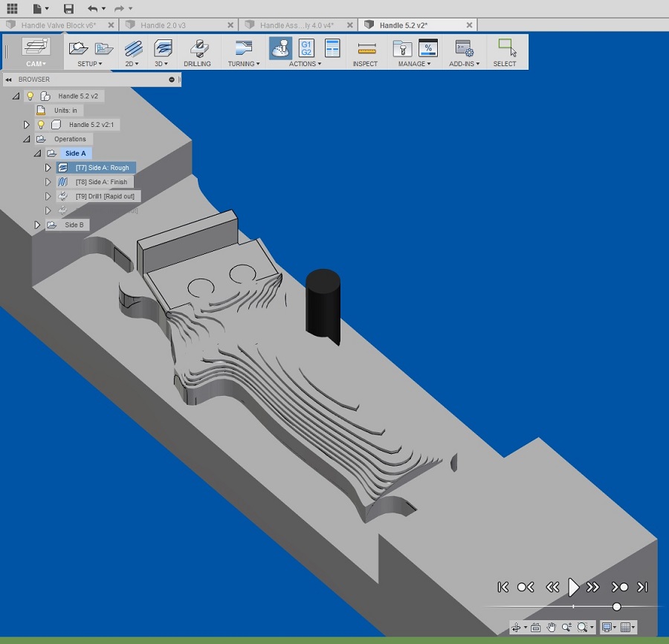This screenshot has width=669, height=644.
Task: Open the CAM workspace dropdown
Action: (35, 52)
